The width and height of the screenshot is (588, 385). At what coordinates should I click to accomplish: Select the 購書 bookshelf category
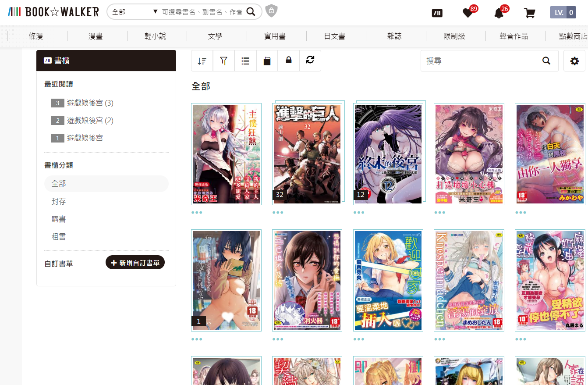pyautogui.click(x=59, y=219)
